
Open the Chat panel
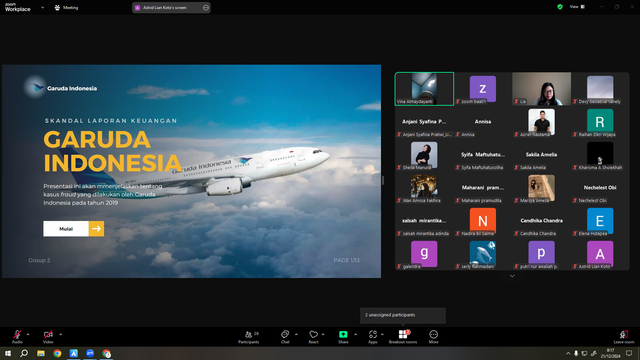click(285, 336)
